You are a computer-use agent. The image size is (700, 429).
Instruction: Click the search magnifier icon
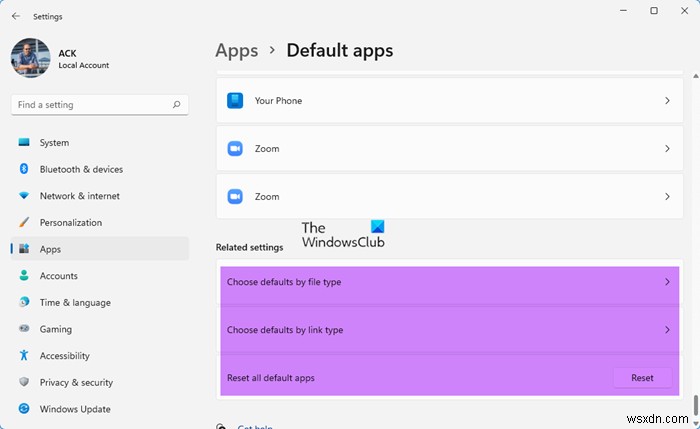click(177, 104)
